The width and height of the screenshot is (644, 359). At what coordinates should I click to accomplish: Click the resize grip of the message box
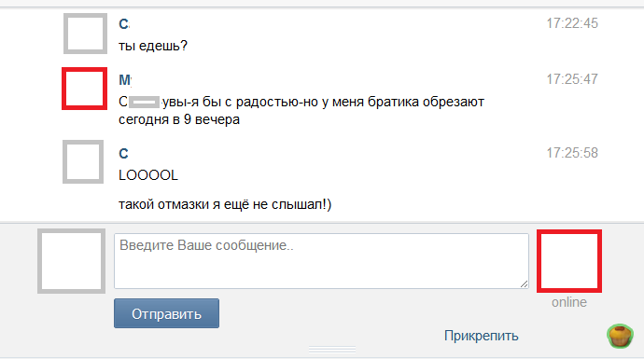point(524,283)
